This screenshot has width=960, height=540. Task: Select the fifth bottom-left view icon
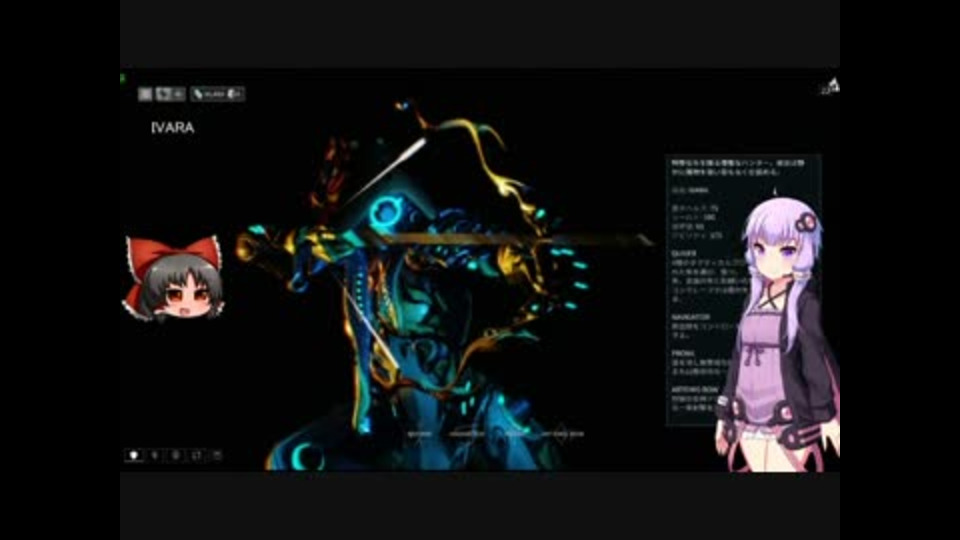coord(217,455)
